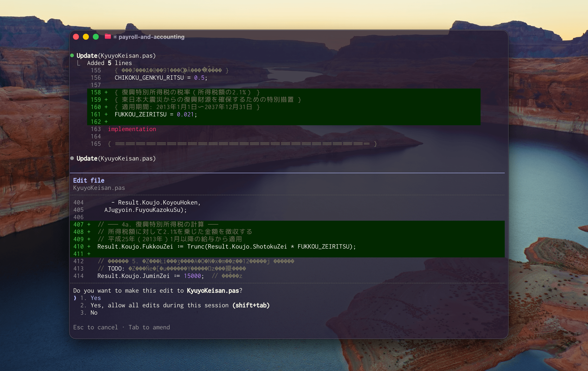Click the green status dot beside first Update
The image size is (588, 371).
pos(72,55)
